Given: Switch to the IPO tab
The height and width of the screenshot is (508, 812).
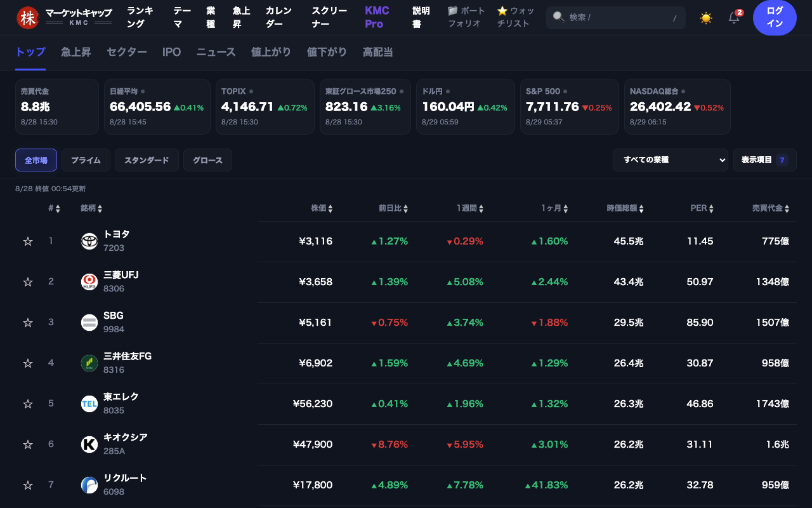Looking at the screenshot, I should [x=172, y=52].
